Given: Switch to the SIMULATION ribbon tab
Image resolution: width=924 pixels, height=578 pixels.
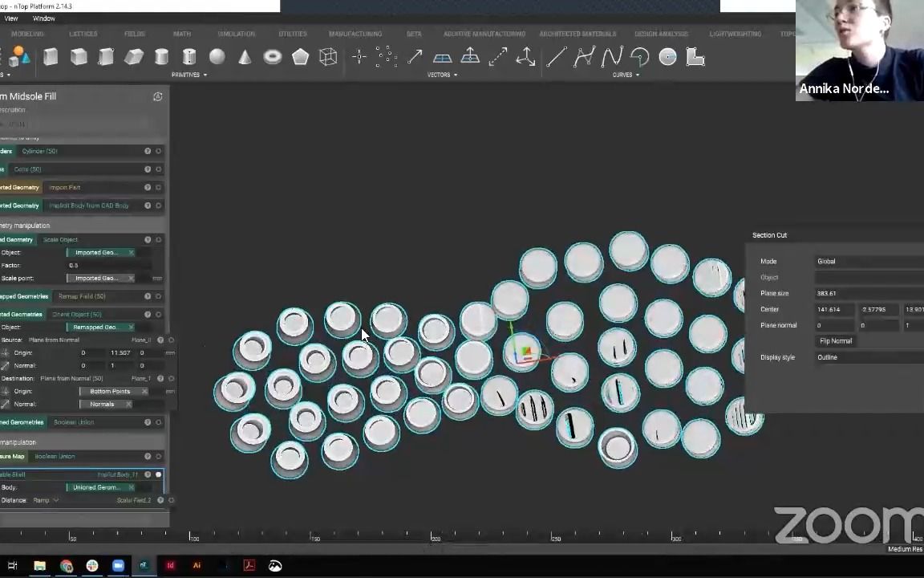Looking at the screenshot, I should [x=236, y=34].
